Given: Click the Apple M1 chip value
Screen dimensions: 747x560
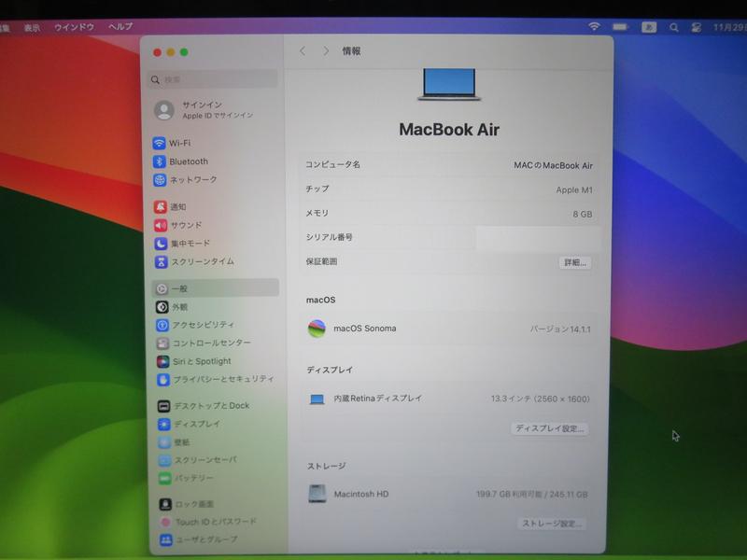Looking at the screenshot, I should click(574, 190).
